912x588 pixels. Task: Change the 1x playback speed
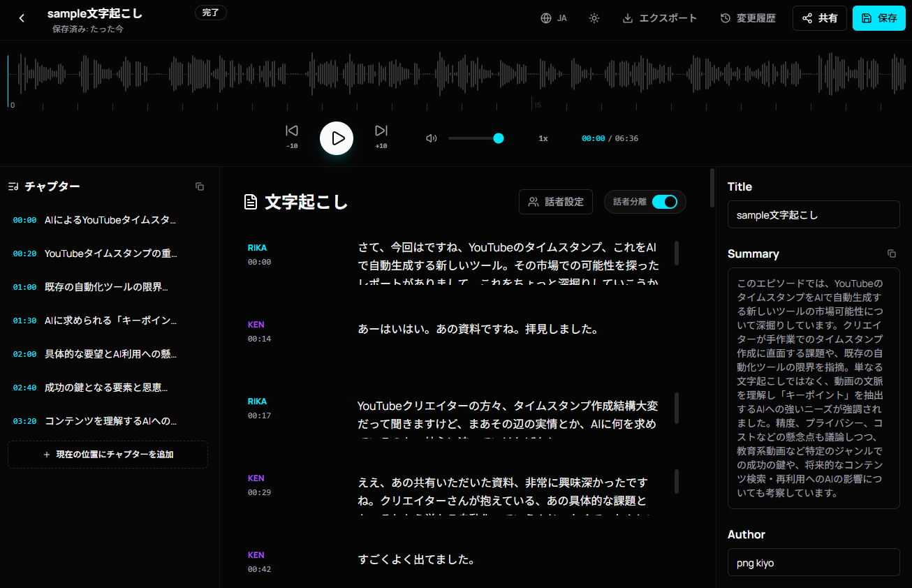tap(543, 138)
